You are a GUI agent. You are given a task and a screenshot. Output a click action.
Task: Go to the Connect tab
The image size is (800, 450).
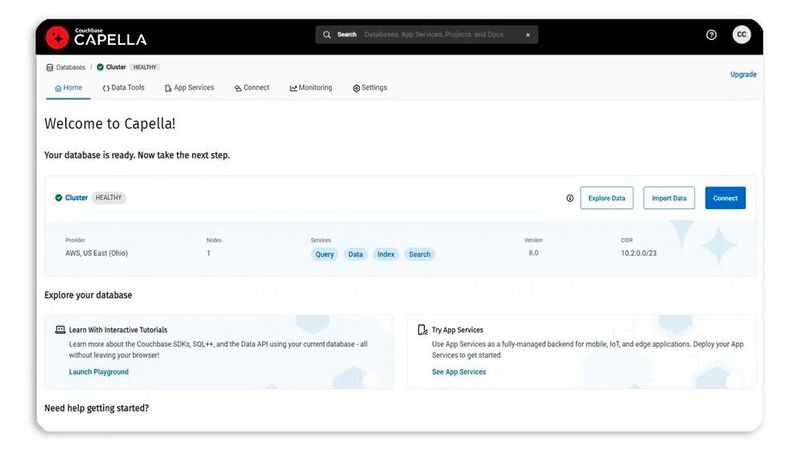click(x=252, y=88)
